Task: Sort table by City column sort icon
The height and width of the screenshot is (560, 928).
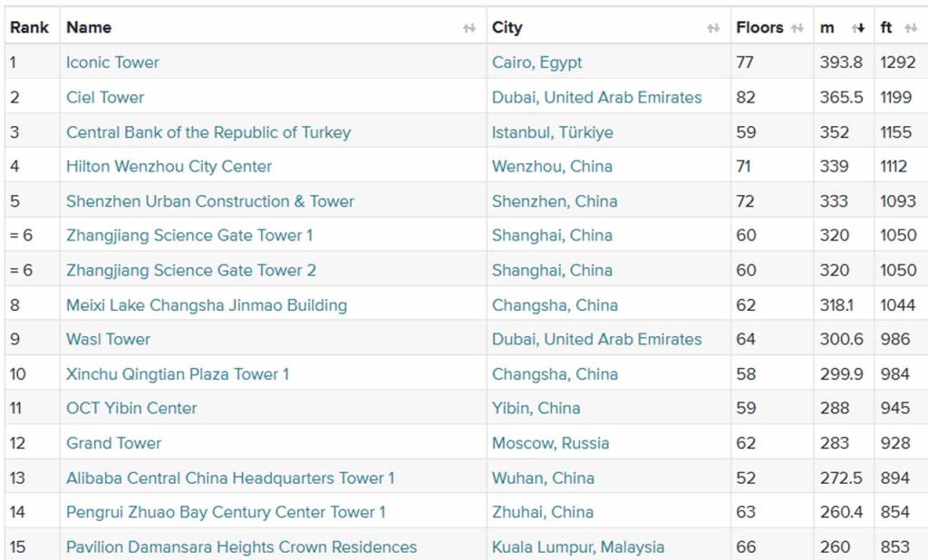Action: tap(713, 28)
